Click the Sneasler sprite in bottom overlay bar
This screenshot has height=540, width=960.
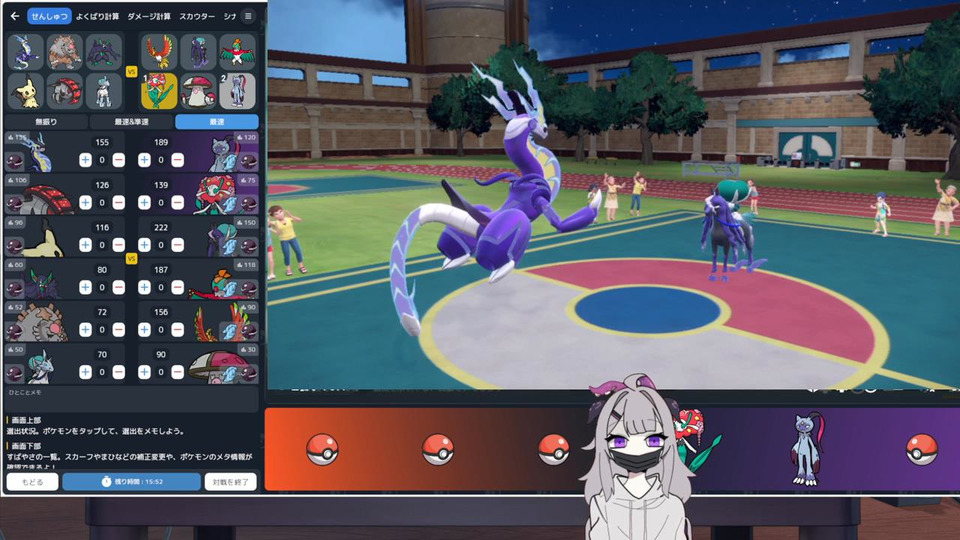808,449
